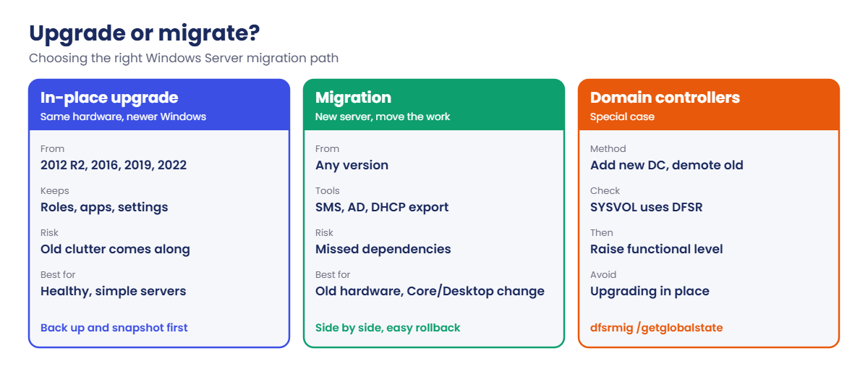
Task: Click "New server, move the work" subtitle
Action: click(x=383, y=117)
